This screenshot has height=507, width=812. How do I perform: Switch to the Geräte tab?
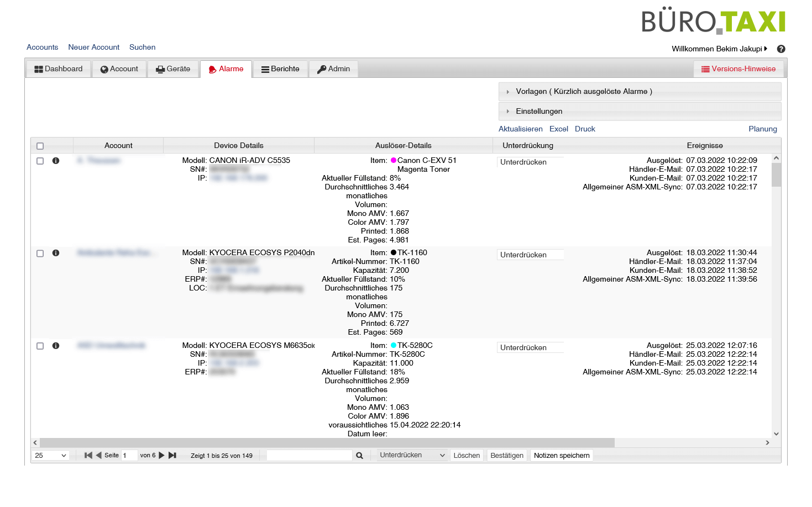click(x=173, y=69)
